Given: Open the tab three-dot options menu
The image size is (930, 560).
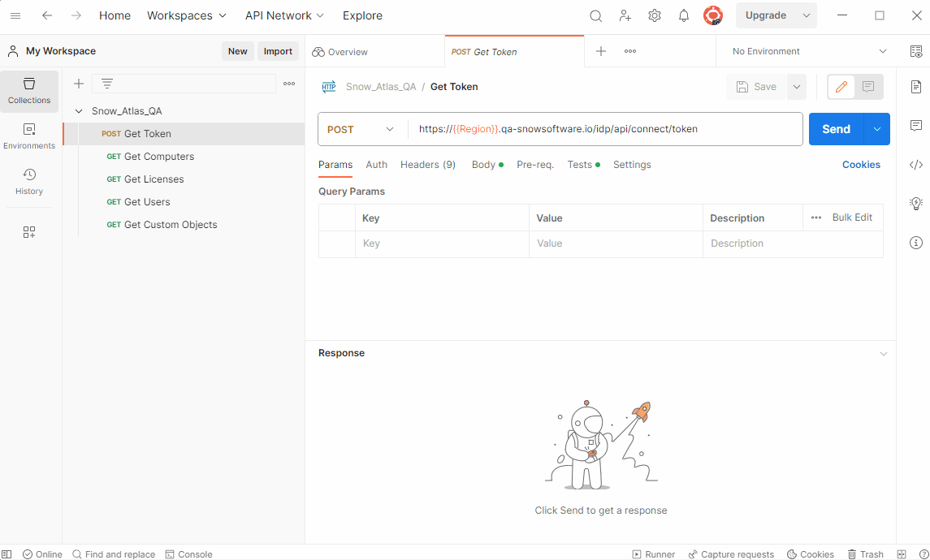Looking at the screenshot, I should (630, 52).
